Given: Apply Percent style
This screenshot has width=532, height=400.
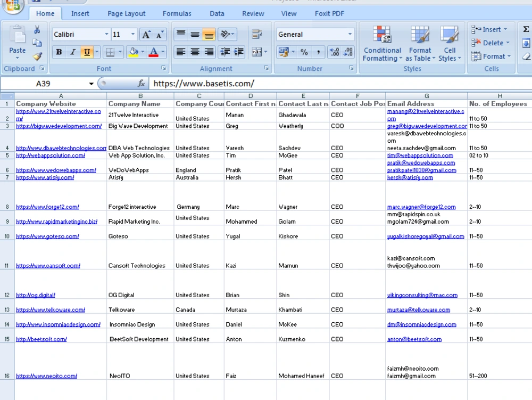Looking at the screenshot, I should [x=304, y=52].
